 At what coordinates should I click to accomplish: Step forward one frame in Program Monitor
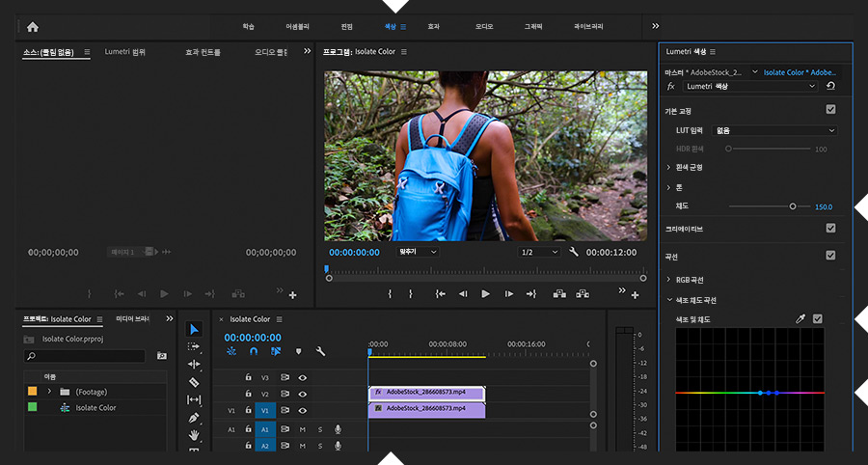(508, 294)
